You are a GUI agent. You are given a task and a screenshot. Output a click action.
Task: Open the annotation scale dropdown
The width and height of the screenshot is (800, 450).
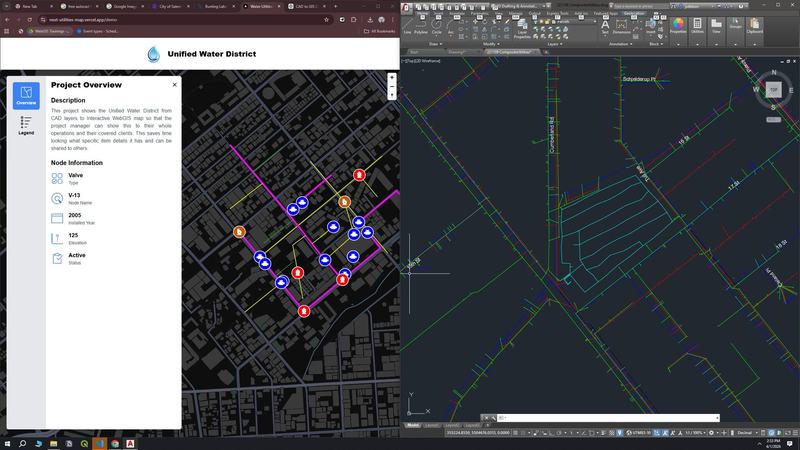pos(695,433)
